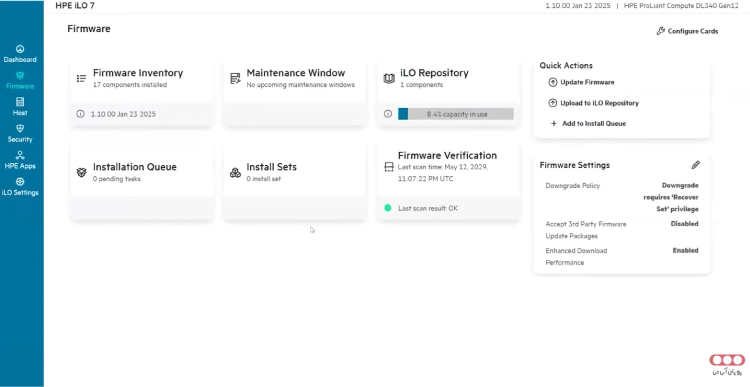Go to Host label in sidebar

pyautogui.click(x=20, y=113)
